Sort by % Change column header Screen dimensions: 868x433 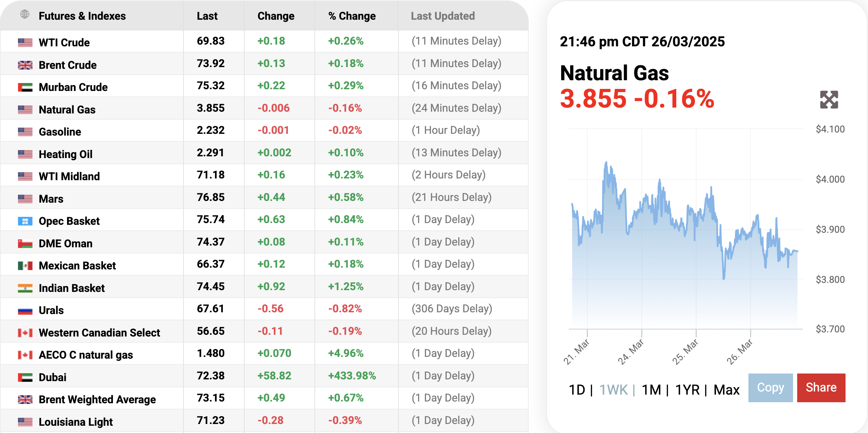click(x=352, y=16)
